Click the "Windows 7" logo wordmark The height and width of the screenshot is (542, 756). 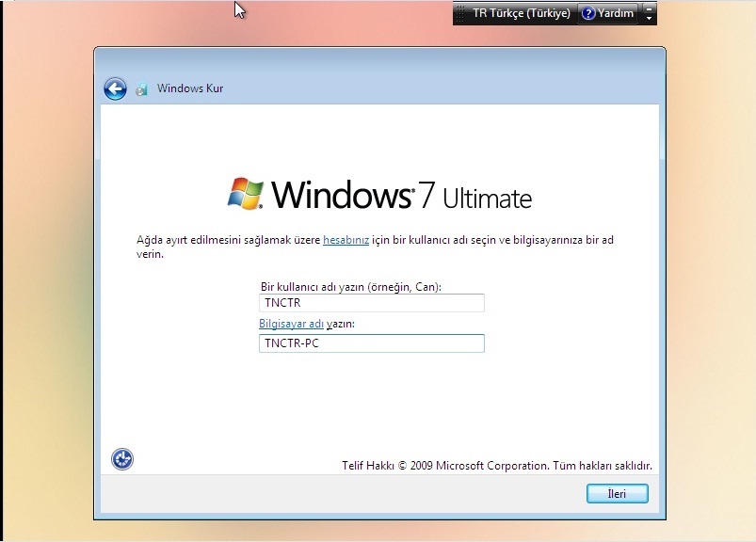[353, 195]
